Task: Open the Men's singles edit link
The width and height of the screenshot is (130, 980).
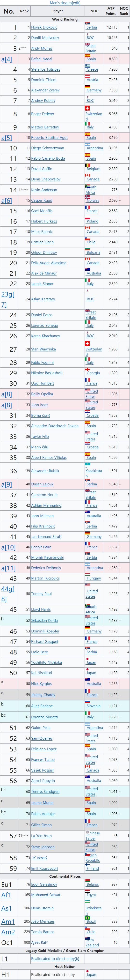Action: [x=76, y=3]
